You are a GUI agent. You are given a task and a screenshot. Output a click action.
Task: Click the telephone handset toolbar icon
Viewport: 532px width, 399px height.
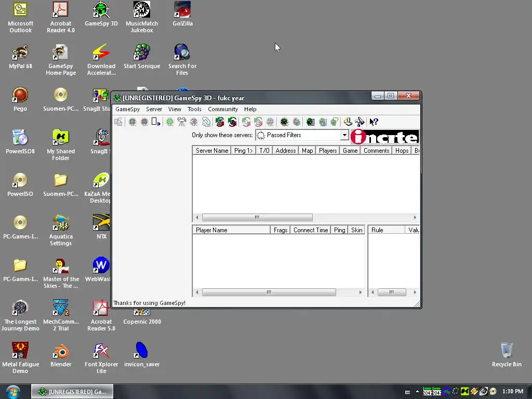[x=206, y=122]
